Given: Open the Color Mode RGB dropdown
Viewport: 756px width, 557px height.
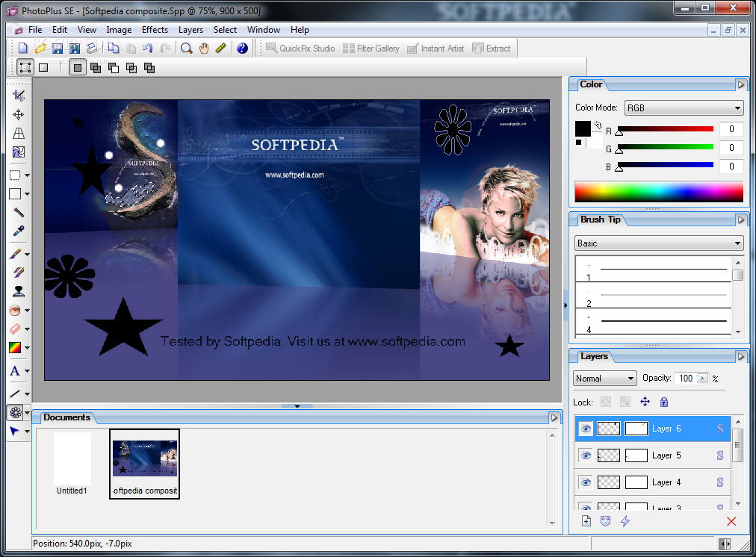Looking at the screenshot, I should (x=684, y=108).
